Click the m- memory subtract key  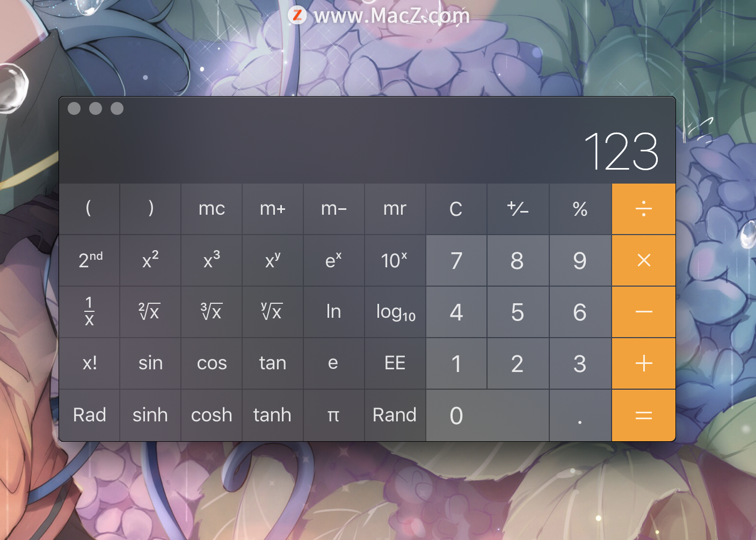[334, 209]
